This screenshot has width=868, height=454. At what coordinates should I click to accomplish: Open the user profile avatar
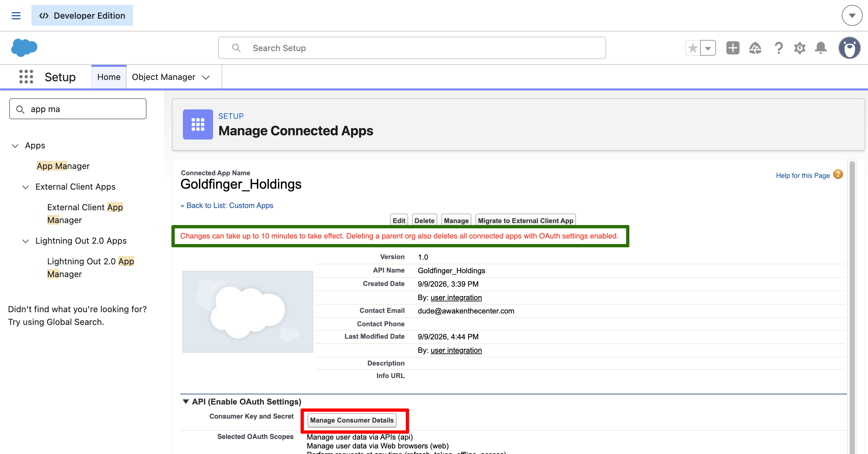pyautogui.click(x=849, y=48)
